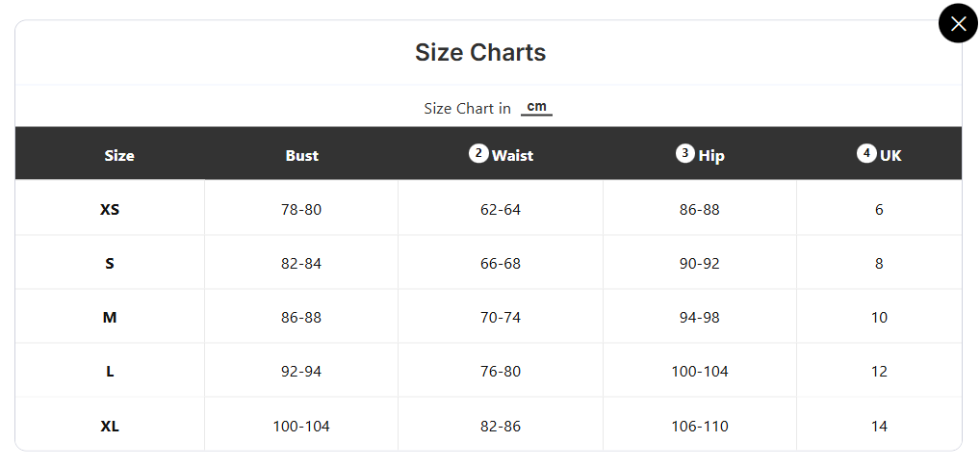
Task: Toggle the cm unit selector
Action: (536, 107)
